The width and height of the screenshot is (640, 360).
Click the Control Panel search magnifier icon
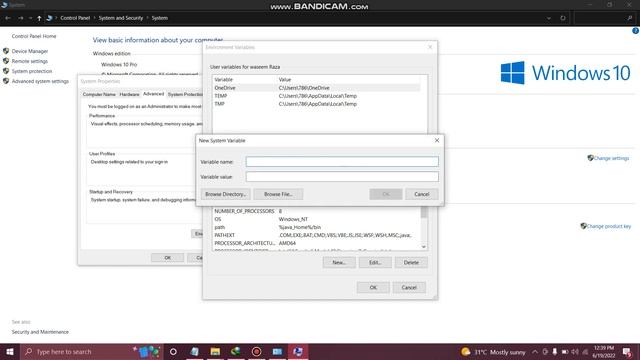(630, 18)
